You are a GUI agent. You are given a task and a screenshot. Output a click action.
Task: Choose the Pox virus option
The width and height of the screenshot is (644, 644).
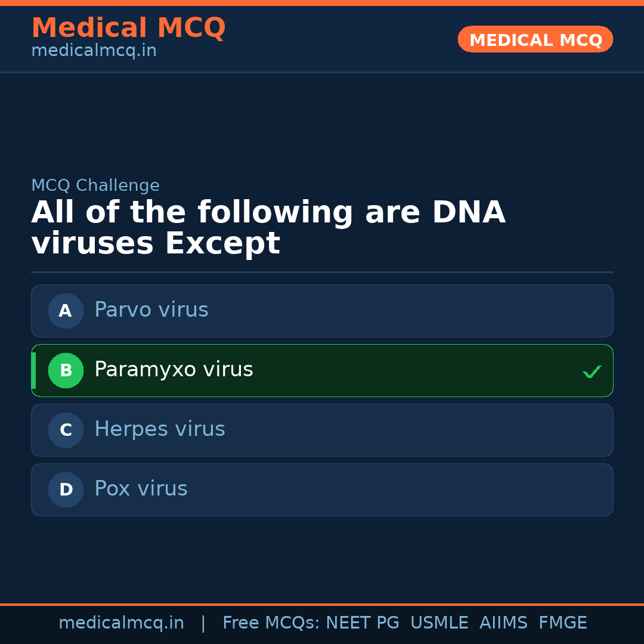(141, 489)
